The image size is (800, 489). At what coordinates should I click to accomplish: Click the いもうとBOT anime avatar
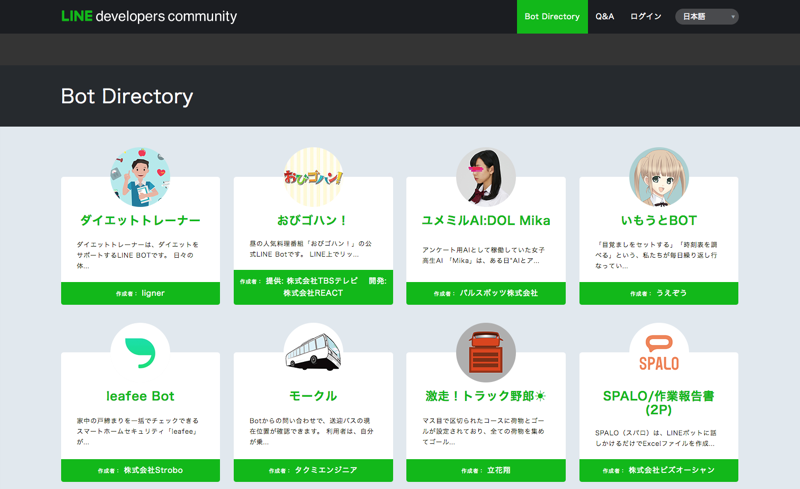(659, 177)
